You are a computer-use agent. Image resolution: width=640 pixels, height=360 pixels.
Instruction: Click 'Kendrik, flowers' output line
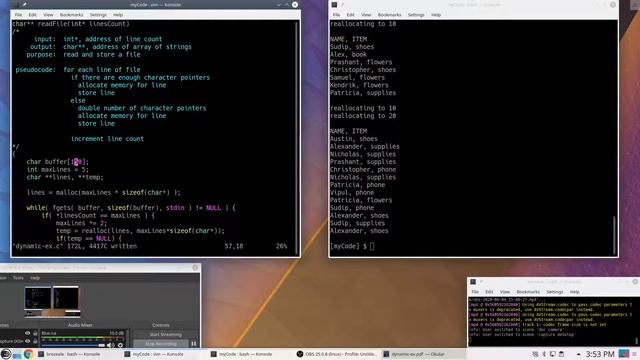coord(359,85)
